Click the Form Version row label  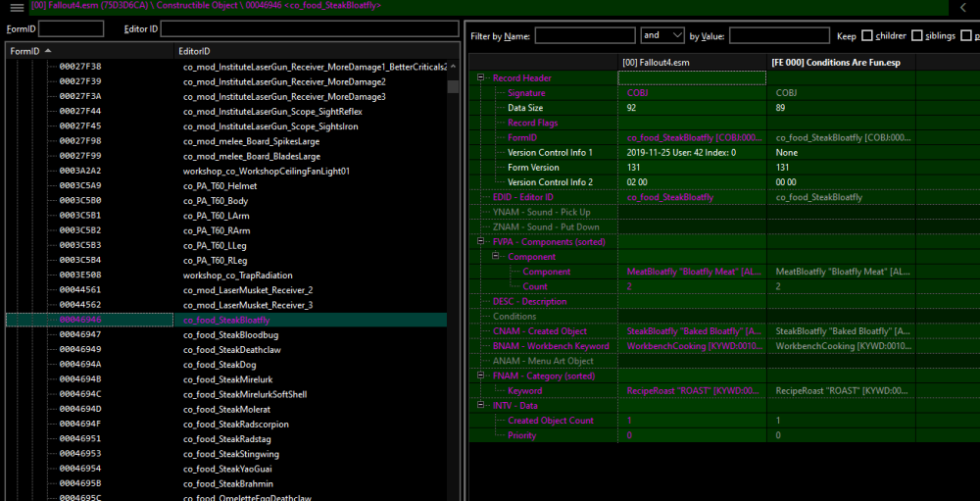533,167
